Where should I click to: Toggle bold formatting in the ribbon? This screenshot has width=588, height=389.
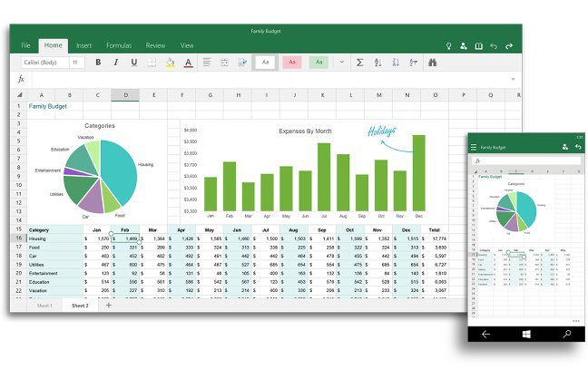coord(98,63)
